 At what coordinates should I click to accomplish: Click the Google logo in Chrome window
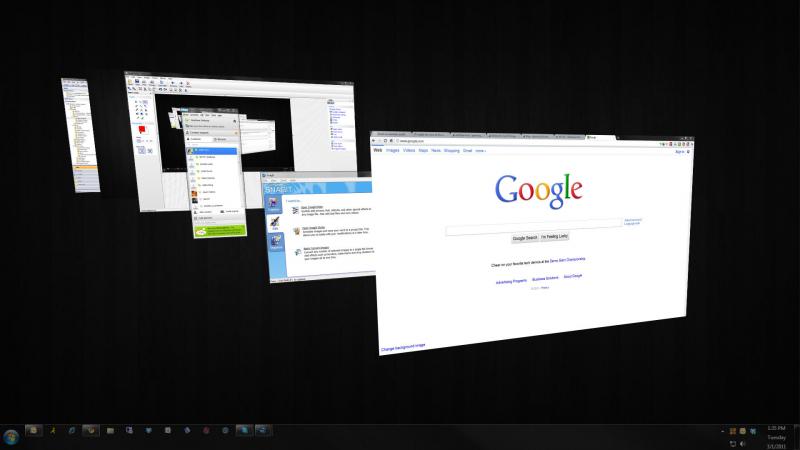[538, 191]
